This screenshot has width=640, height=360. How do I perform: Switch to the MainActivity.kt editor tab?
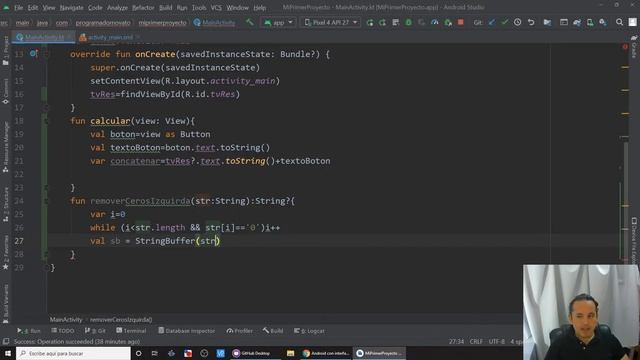(x=44, y=37)
